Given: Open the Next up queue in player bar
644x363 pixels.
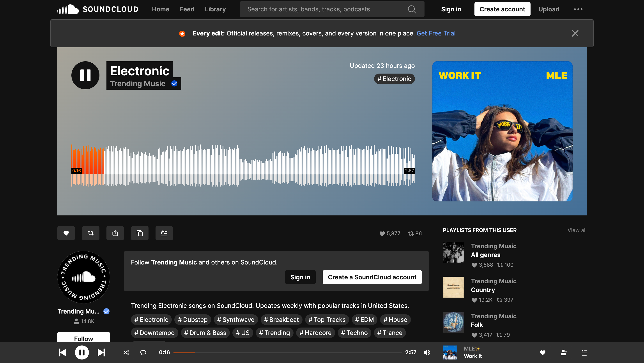Looking at the screenshot, I should click(584, 352).
